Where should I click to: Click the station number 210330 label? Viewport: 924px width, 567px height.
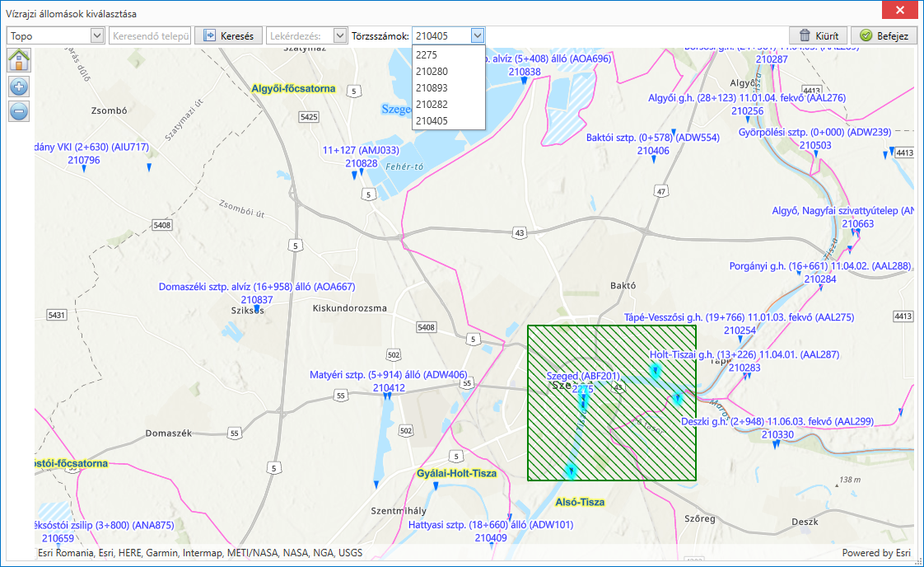[777, 434]
